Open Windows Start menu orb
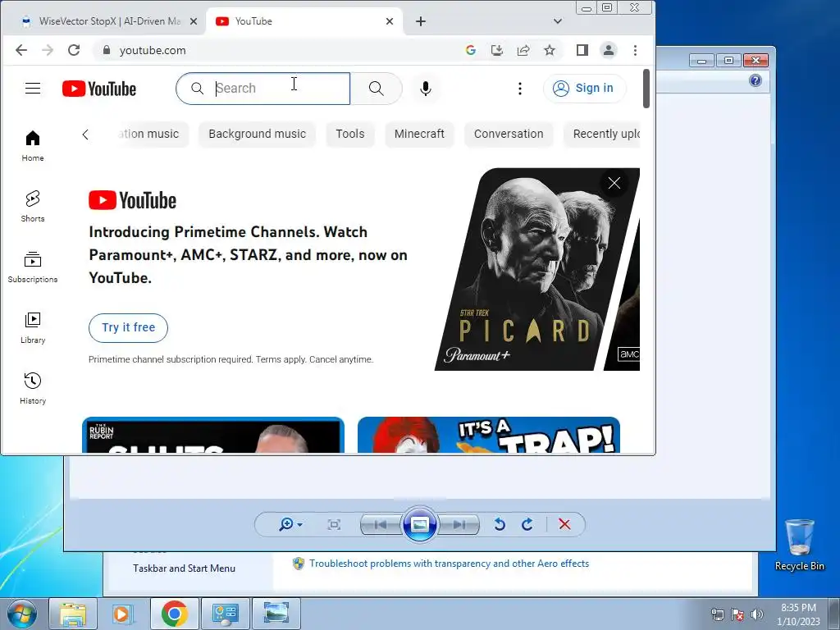This screenshot has width=840, height=630. (21, 614)
